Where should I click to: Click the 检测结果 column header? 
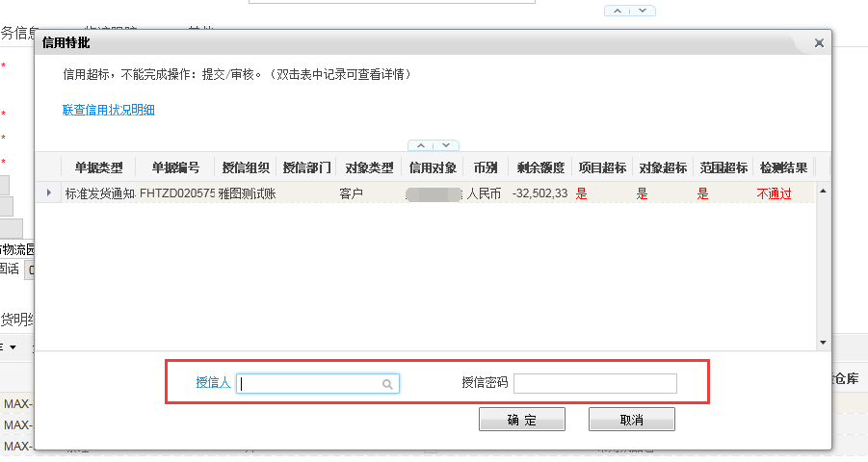[783, 167]
